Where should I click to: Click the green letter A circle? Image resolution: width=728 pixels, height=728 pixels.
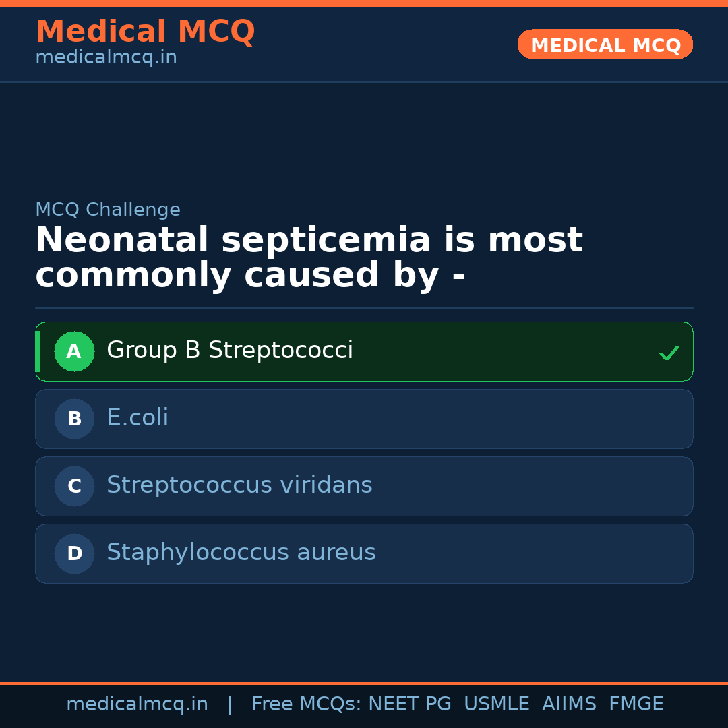point(74,351)
